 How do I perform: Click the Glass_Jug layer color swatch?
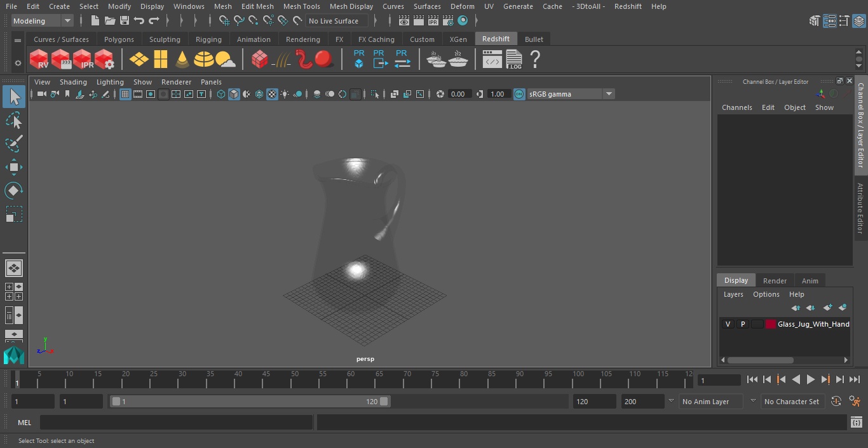pyautogui.click(x=771, y=324)
